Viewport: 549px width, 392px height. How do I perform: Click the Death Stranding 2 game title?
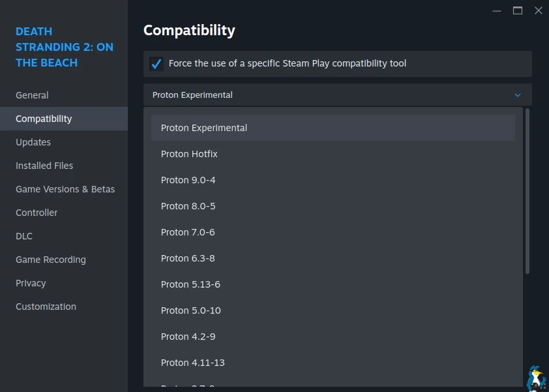(64, 47)
